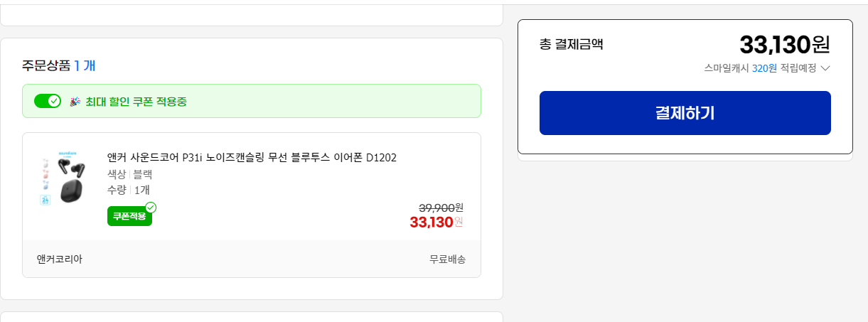Click the 주문상품 1개 section heading

(x=58, y=66)
